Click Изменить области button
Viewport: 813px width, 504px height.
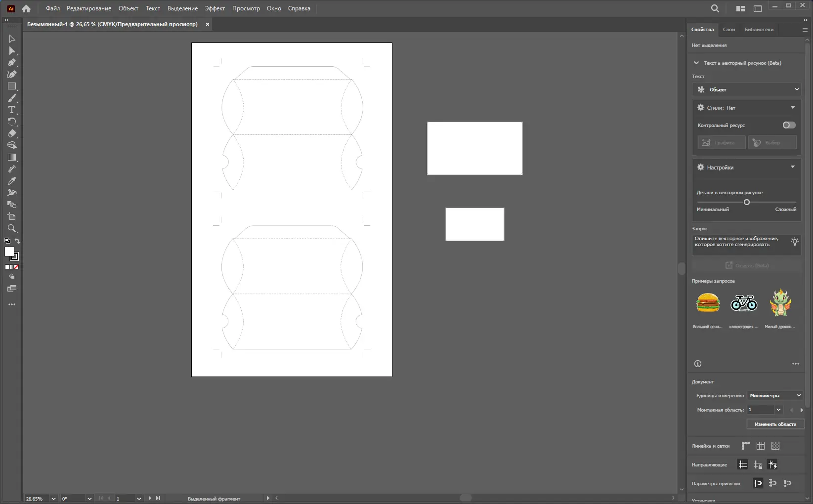[x=775, y=424]
